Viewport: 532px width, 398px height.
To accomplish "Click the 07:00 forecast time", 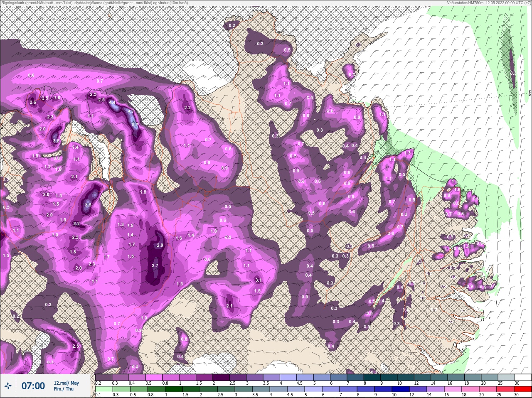I will (33, 386).
